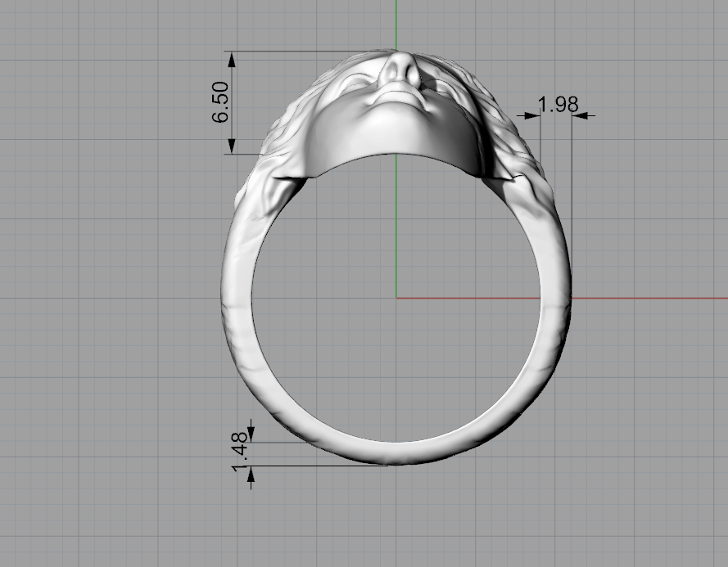Select the 6.50 dimension text

coord(220,102)
